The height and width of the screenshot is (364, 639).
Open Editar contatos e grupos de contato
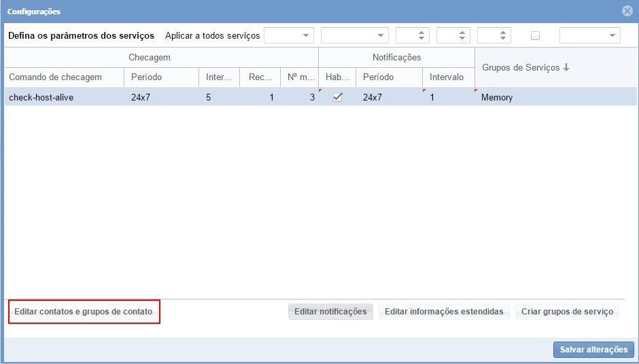84,312
